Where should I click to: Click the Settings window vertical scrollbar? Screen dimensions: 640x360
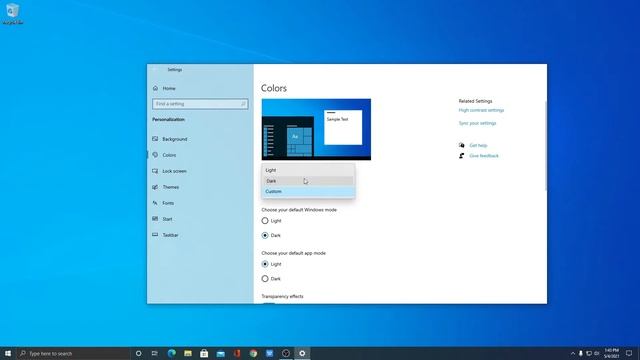tap(546, 145)
